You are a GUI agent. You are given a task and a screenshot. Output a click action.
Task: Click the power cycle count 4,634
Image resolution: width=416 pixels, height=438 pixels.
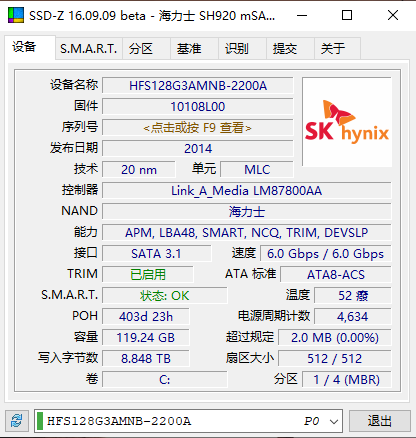click(x=353, y=317)
